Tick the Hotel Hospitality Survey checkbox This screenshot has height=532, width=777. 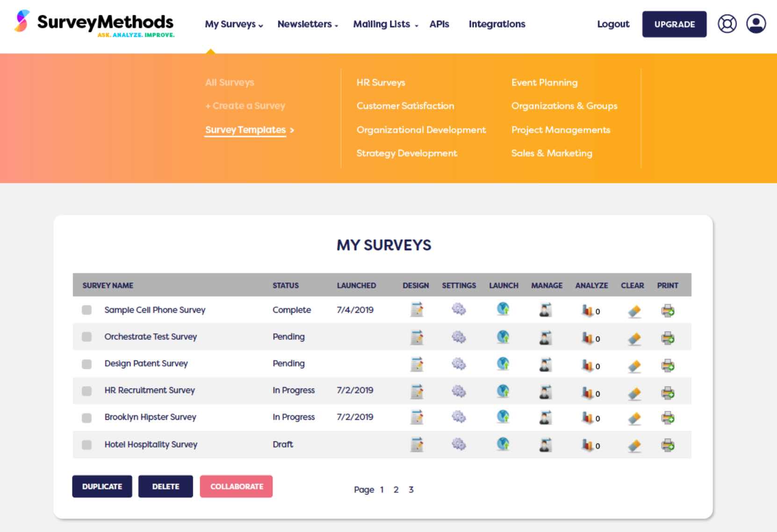pyautogui.click(x=87, y=445)
